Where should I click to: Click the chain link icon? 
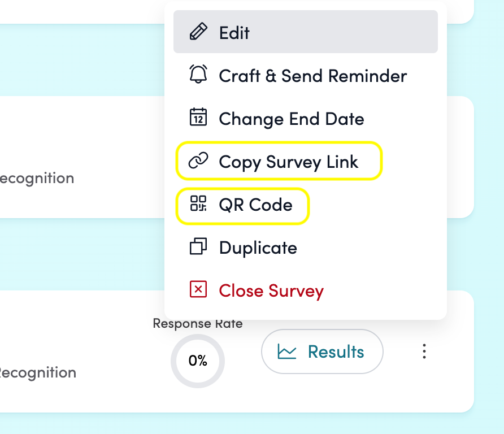pyautogui.click(x=198, y=161)
